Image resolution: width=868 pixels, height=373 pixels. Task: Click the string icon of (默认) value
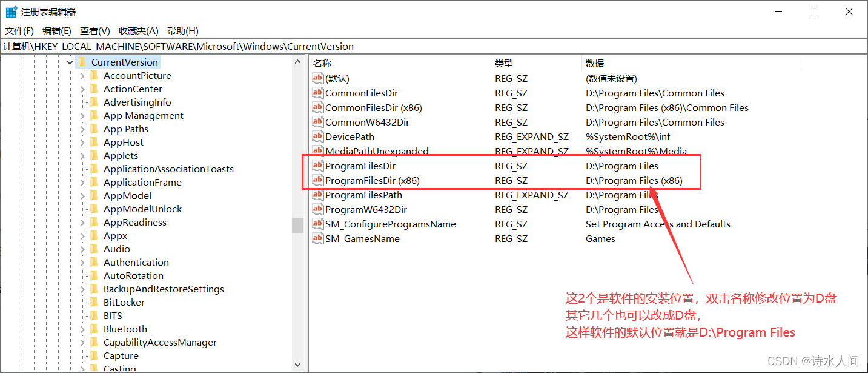pyautogui.click(x=318, y=78)
